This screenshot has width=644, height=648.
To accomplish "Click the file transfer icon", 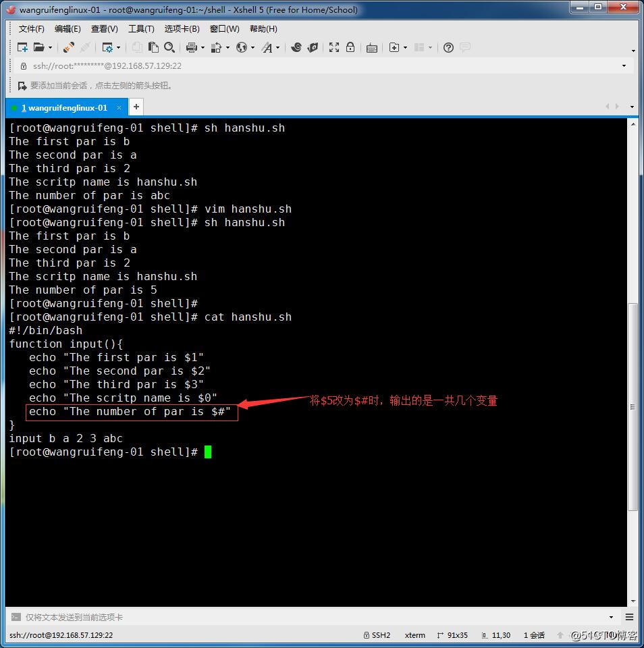I will point(216,47).
